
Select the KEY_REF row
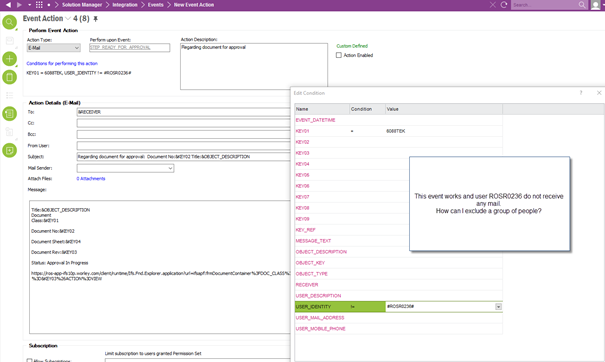352,230
